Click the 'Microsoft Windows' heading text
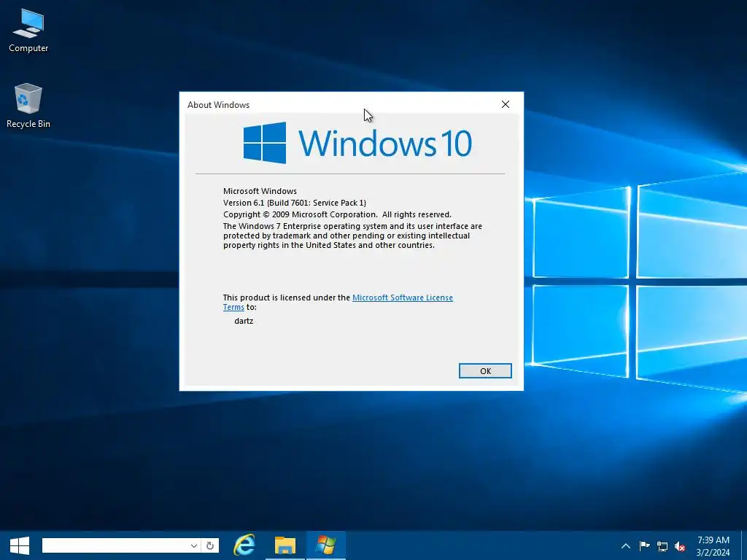Image resolution: width=747 pixels, height=560 pixels. [x=260, y=191]
